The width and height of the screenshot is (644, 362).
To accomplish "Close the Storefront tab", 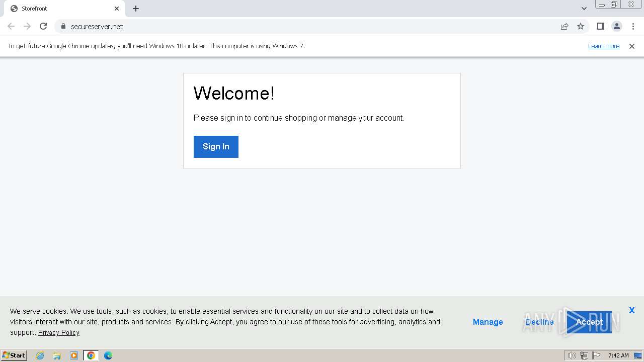I will (117, 9).
